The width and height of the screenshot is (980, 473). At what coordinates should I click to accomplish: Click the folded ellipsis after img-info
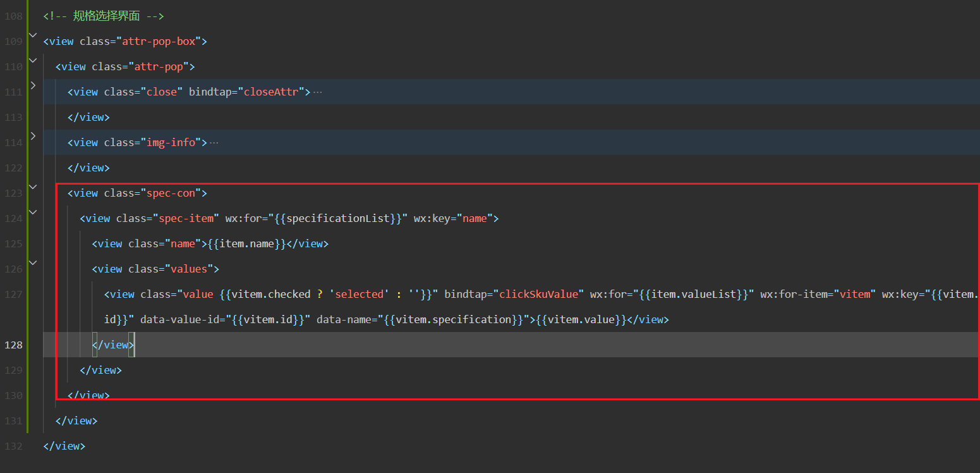pyautogui.click(x=214, y=143)
